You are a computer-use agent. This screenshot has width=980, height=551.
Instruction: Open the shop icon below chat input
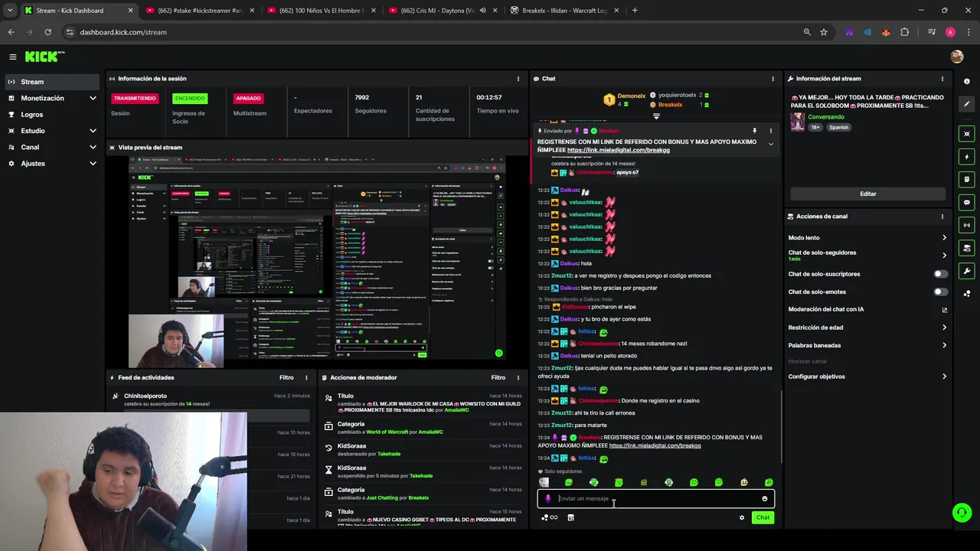(x=570, y=517)
